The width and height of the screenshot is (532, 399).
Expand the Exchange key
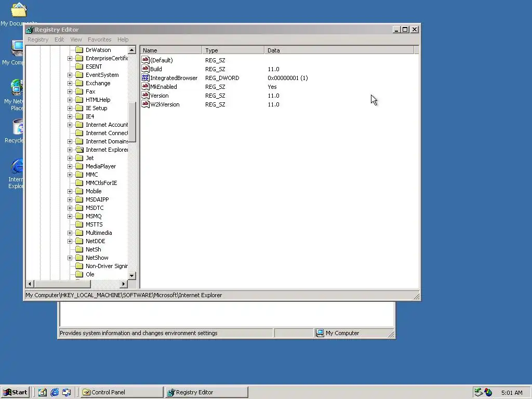[x=70, y=83]
